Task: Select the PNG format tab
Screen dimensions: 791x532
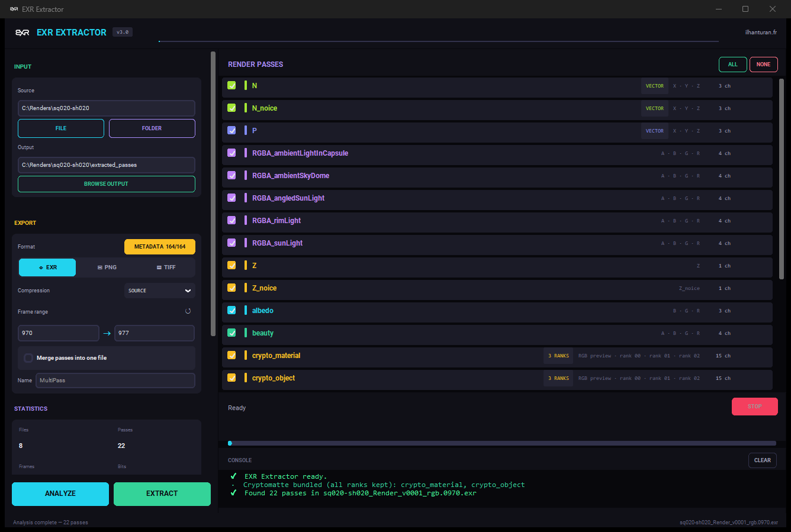Action: point(107,267)
